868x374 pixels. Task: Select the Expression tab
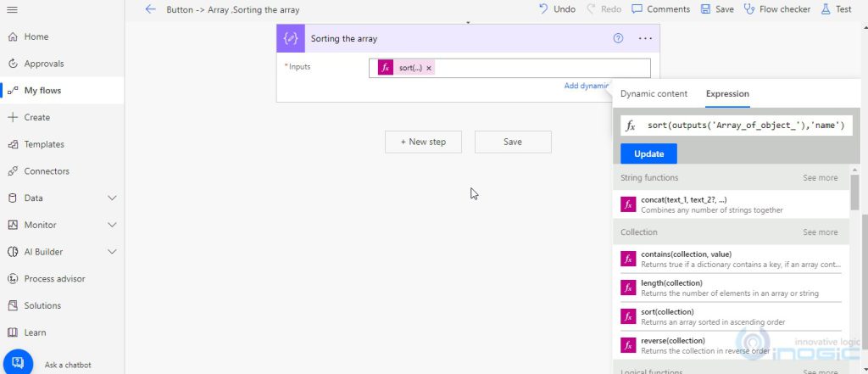coord(727,93)
